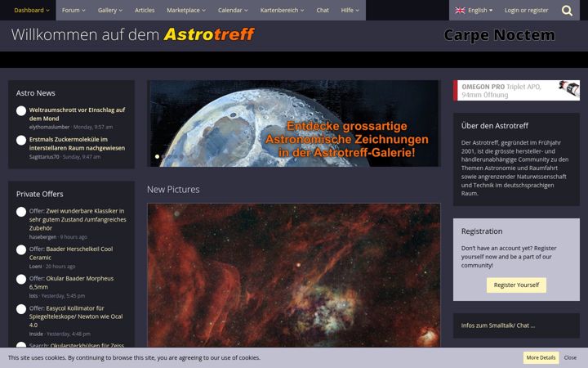588x368 pixels.
Task: Open the Omegon Pro Triplet APO ad banner
Action: point(516,91)
